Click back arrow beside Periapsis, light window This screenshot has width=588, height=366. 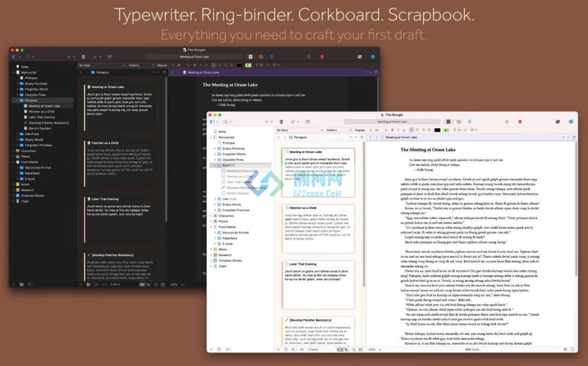point(278,137)
